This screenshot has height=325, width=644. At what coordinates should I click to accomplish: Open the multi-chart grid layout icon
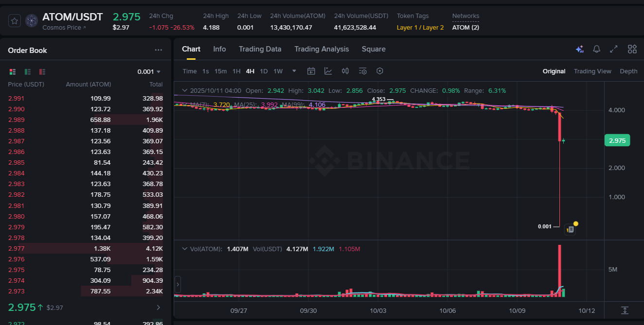pyautogui.click(x=632, y=49)
